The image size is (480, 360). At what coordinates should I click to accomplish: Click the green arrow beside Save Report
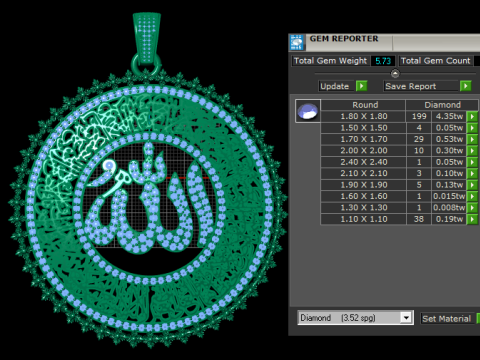pos(465,86)
